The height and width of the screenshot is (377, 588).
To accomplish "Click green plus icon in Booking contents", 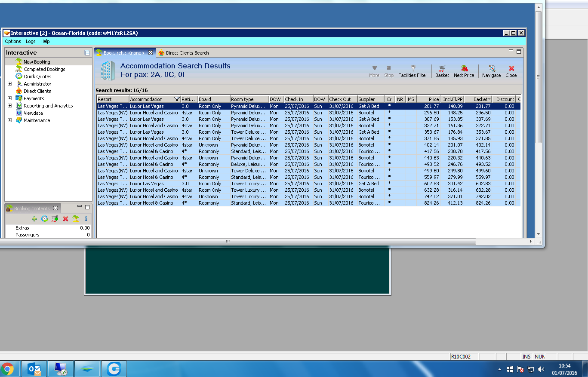I will coord(34,219).
